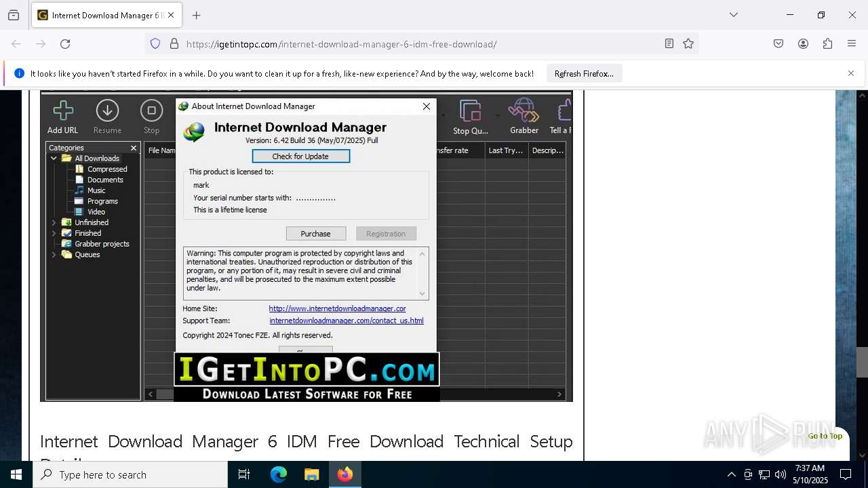
Task: Show hidden system tray icons
Action: pos(731,474)
